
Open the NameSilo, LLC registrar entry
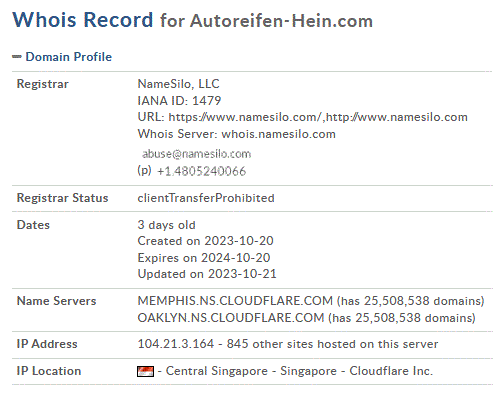click(x=178, y=84)
